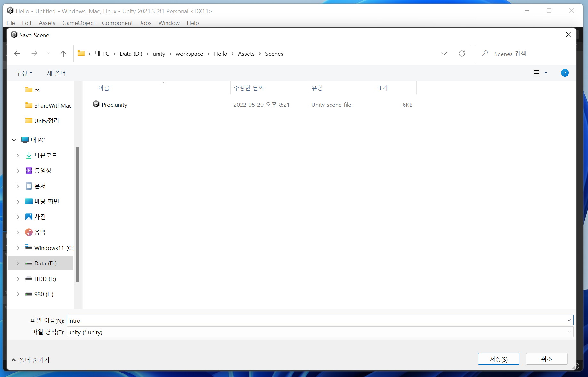Open the Unity Component menu
Image resolution: width=588 pixels, height=377 pixels.
click(118, 23)
